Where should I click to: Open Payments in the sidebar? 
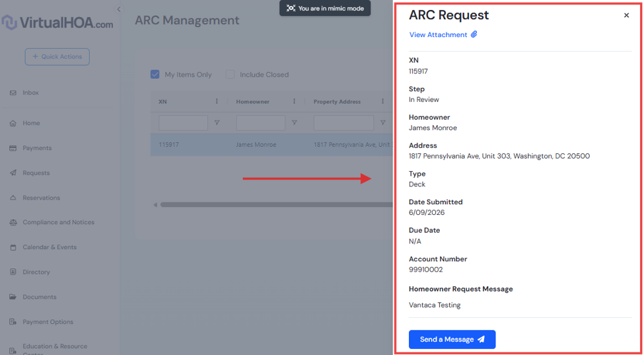click(37, 148)
